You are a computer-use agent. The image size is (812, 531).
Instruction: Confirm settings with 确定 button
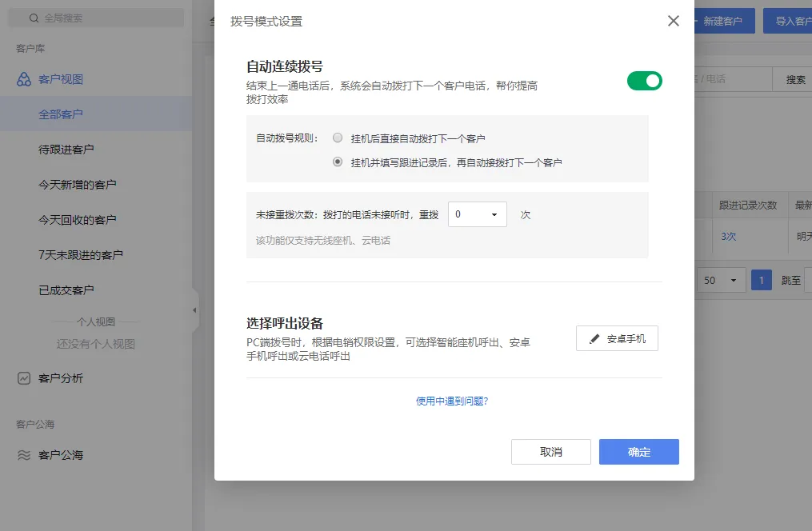click(x=639, y=452)
